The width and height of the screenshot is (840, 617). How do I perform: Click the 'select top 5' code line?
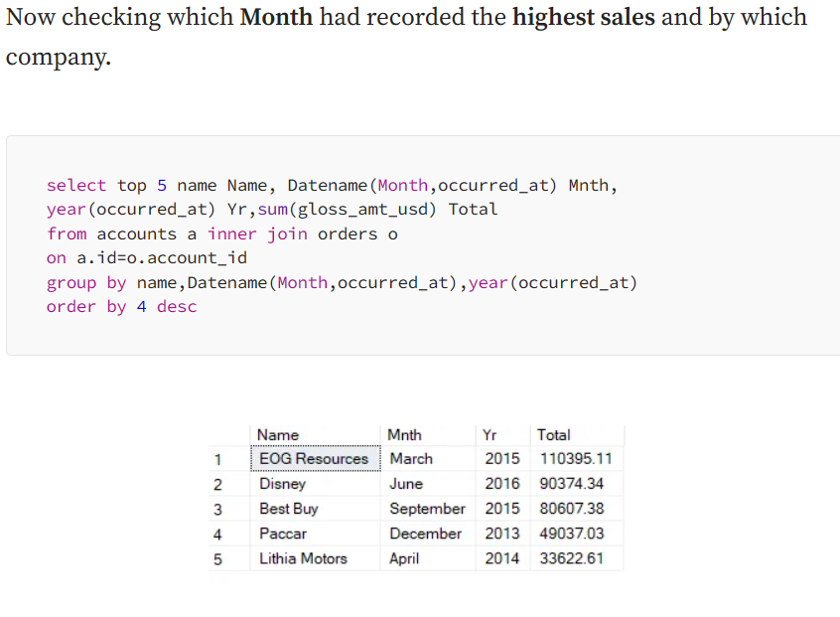[x=332, y=186]
